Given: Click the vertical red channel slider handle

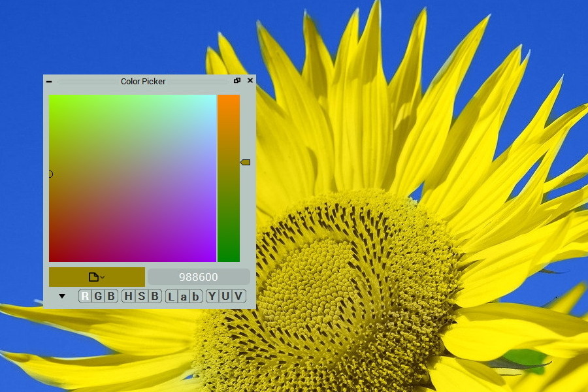Looking at the screenshot, I should click(x=245, y=162).
